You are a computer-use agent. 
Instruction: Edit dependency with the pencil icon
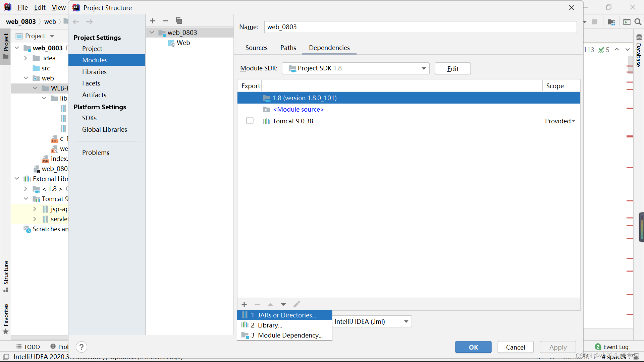[297, 304]
